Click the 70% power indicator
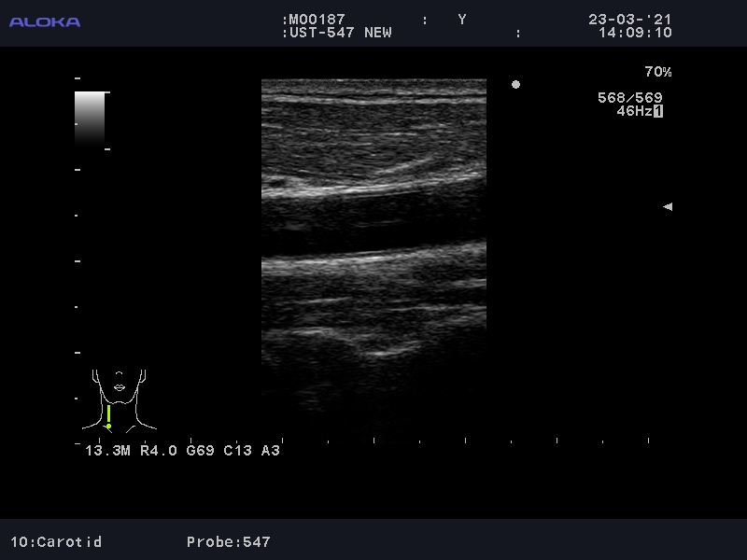747x560 pixels. (x=657, y=72)
